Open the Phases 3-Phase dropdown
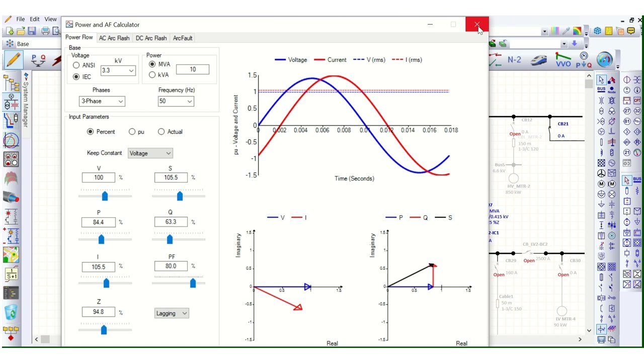Screen dimensions: 644x362 (x=102, y=101)
